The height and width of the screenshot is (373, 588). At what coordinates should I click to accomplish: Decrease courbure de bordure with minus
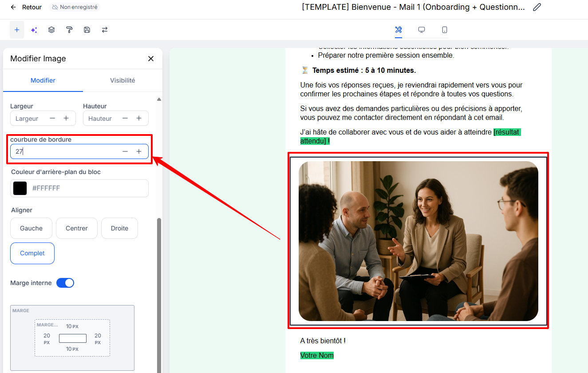[x=125, y=151]
